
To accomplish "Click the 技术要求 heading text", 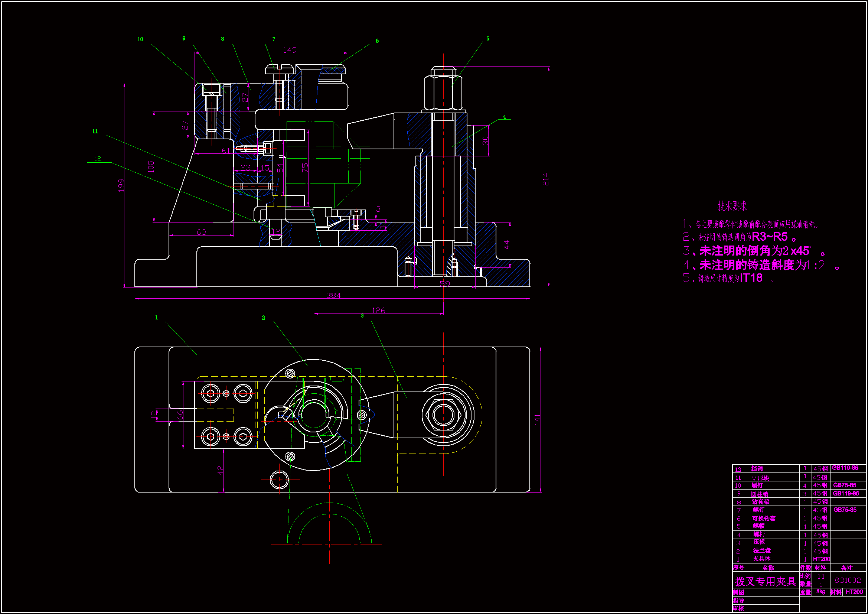I will [x=732, y=206].
